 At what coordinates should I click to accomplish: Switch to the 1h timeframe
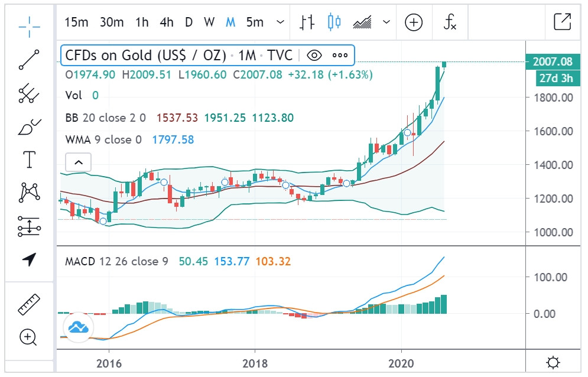point(142,22)
